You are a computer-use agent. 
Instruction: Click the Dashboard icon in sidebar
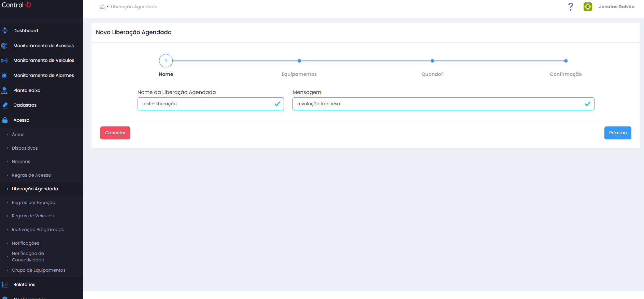click(x=5, y=30)
